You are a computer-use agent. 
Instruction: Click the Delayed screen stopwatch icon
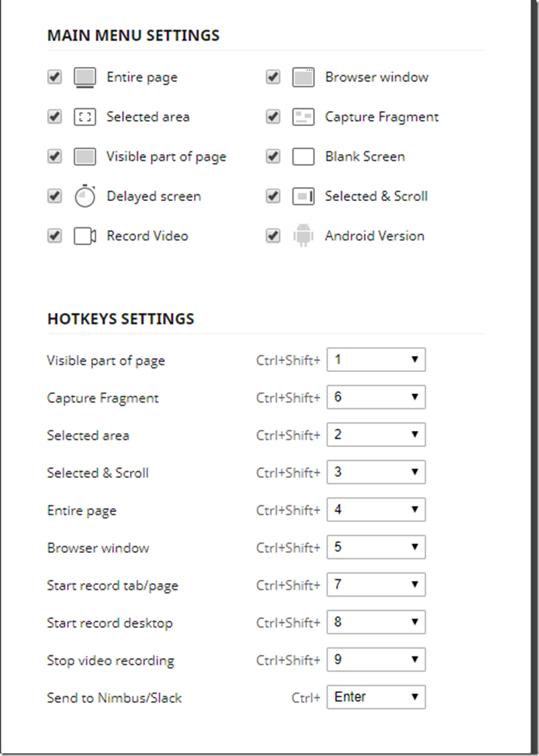(x=85, y=196)
